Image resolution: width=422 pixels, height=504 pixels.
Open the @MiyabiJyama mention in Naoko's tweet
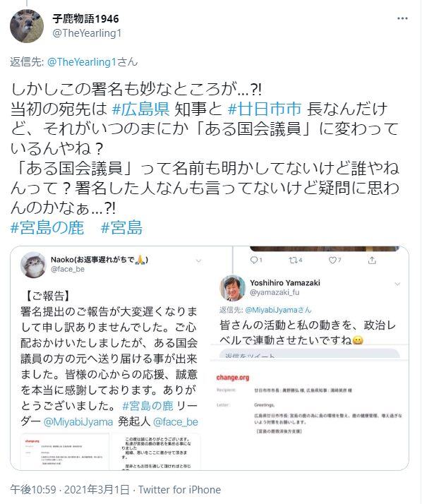[x=78, y=421]
